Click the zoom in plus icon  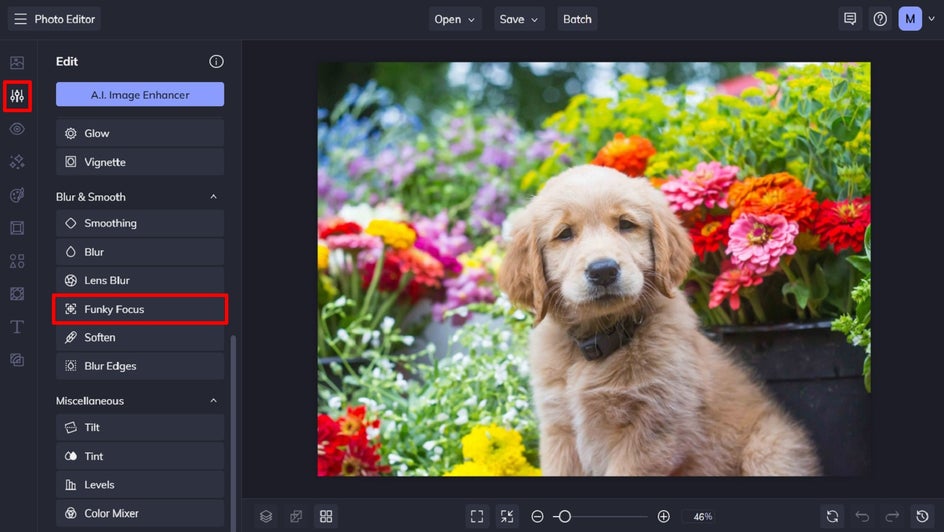click(664, 516)
